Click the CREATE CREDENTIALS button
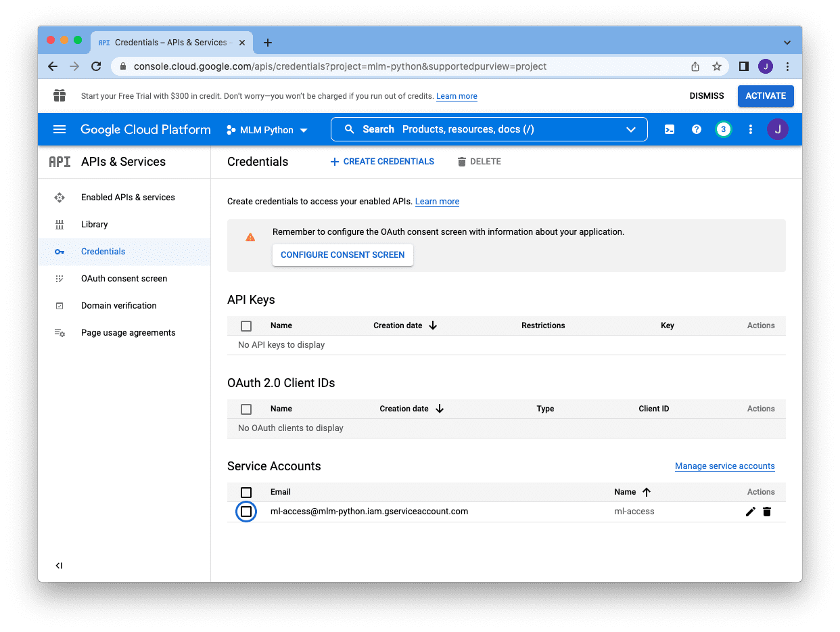The image size is (840, 632). pyautogui.click(x=382, y=162)
